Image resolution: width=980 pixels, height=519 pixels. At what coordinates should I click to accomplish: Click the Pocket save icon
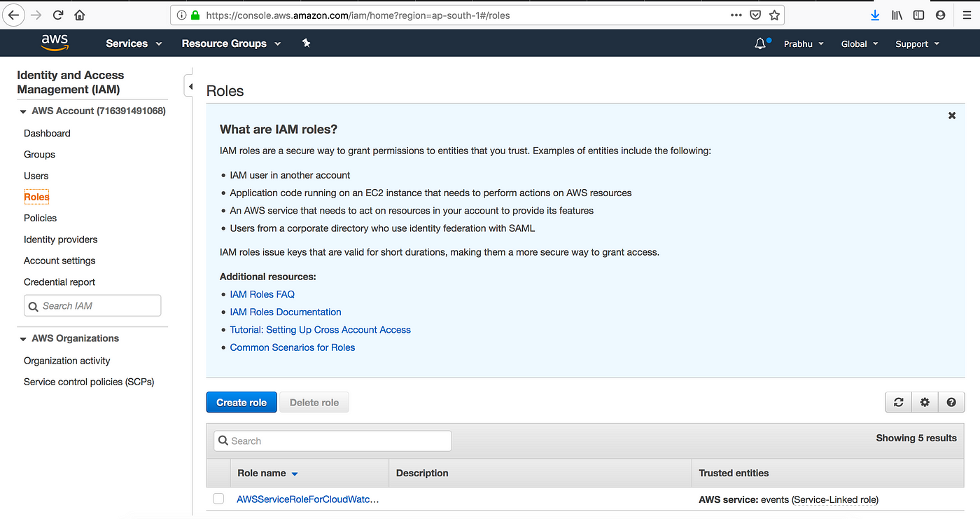pos(755,15)
